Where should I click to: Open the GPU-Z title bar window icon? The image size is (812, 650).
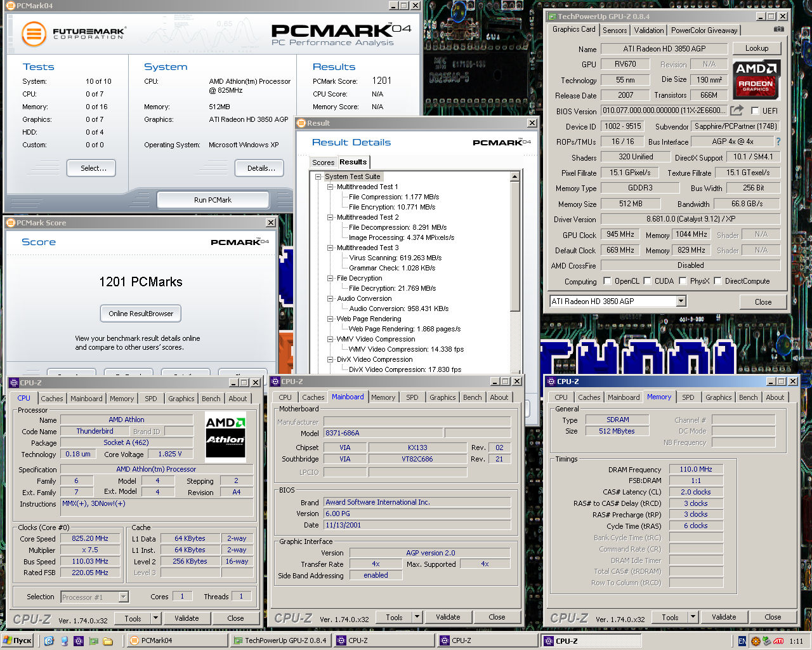(551, 17)
